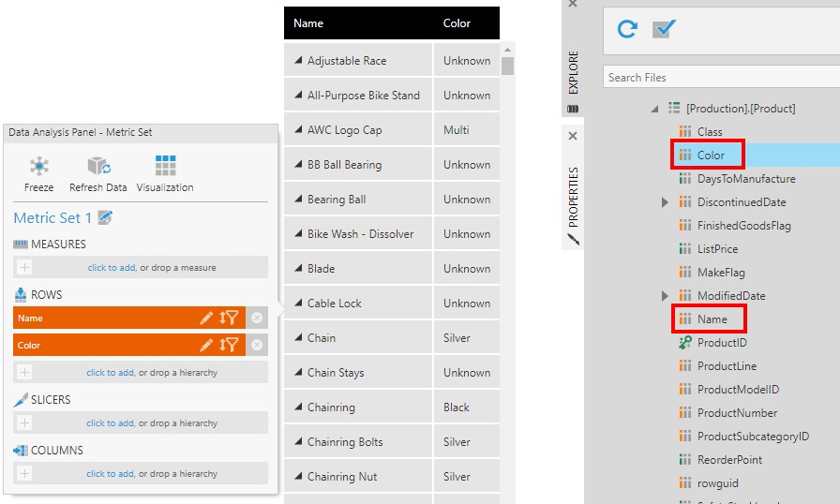The width and height of the screenshot is (840, 504).
Task: Click the refresh icon in Explore panel
Action: tap(627, 29)
